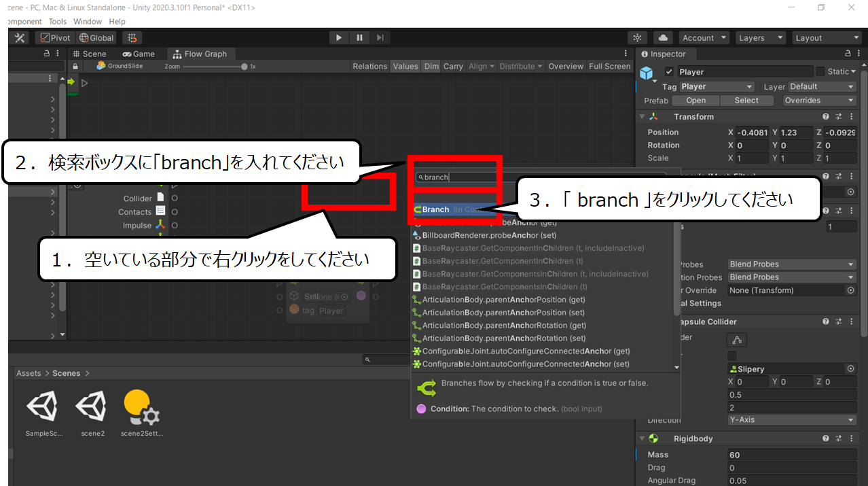Screen dimensions: 868x486
Task: Toggle the grid snapping icon in toolbar
Action: (x=132, y=38)
